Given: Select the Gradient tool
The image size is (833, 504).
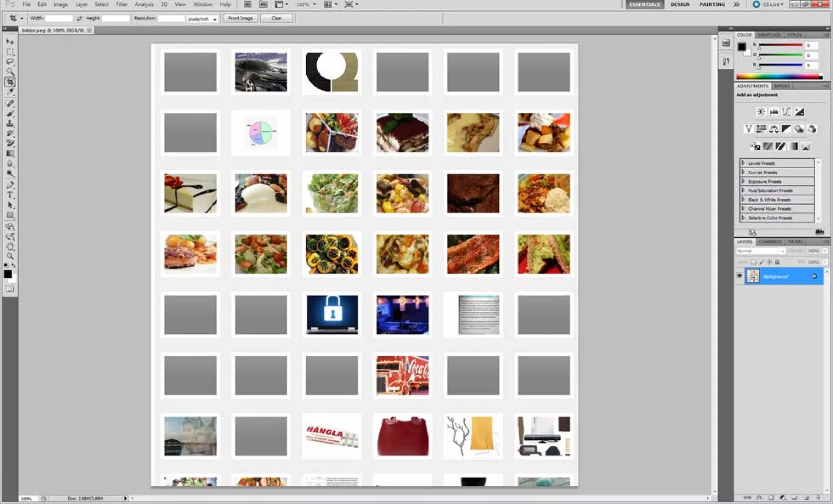Looking at the screenshot, I should (x=10, y=154).
